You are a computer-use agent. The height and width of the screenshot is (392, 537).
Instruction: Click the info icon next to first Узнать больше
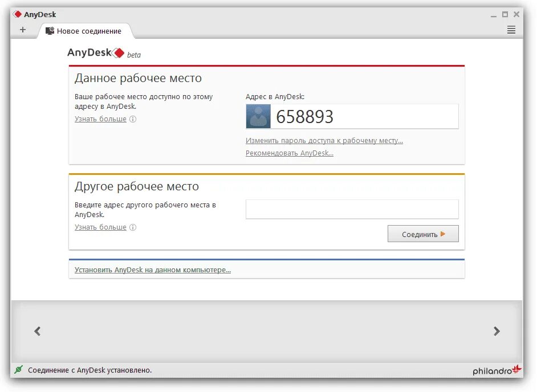point(132,119)
